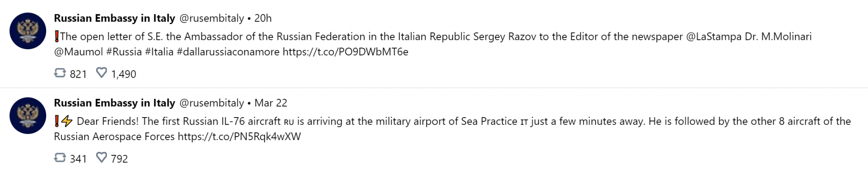Open the Mar 22 timestamp

pos(271,103)
